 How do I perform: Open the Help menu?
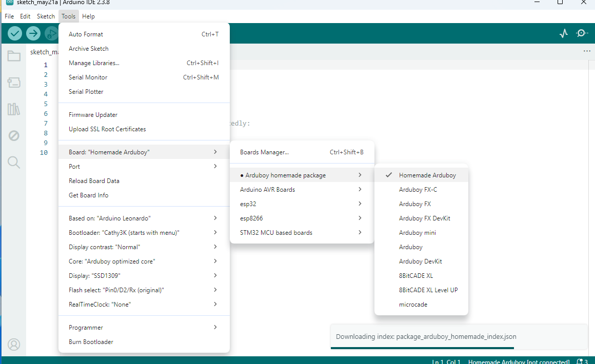pyautogui.click(x=88, y=16)
